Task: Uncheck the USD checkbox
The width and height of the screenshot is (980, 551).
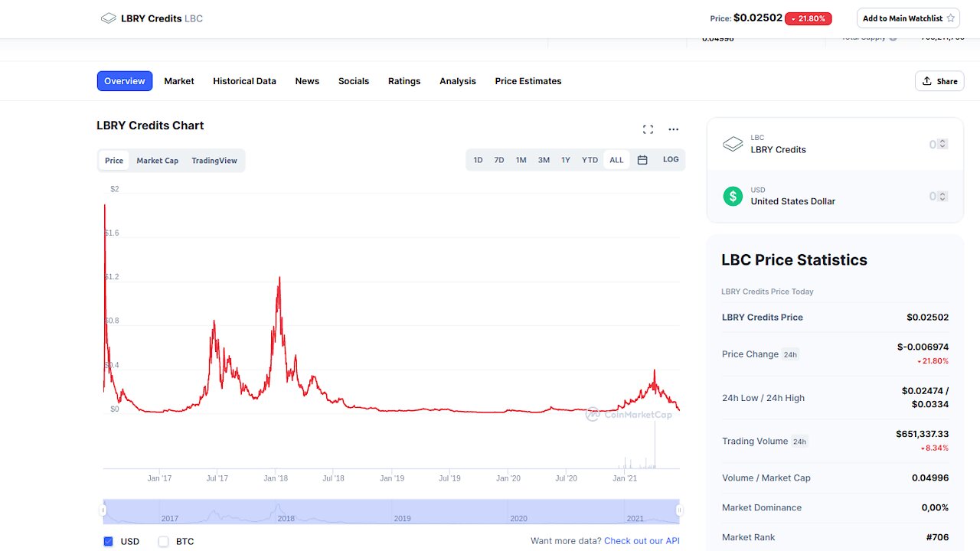Action: [108, 541]
